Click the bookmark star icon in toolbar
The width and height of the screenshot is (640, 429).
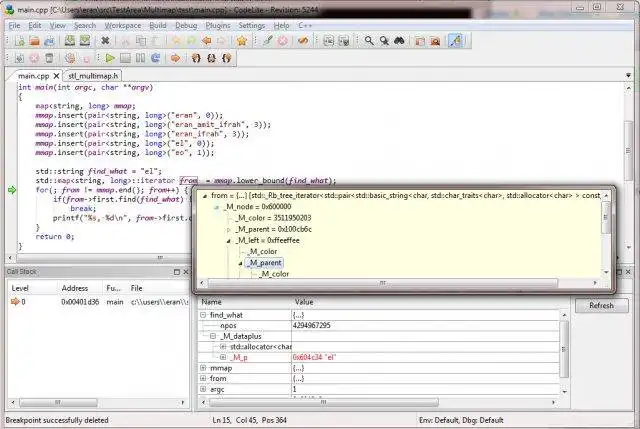pyautogui.click(x=242, y=41)
